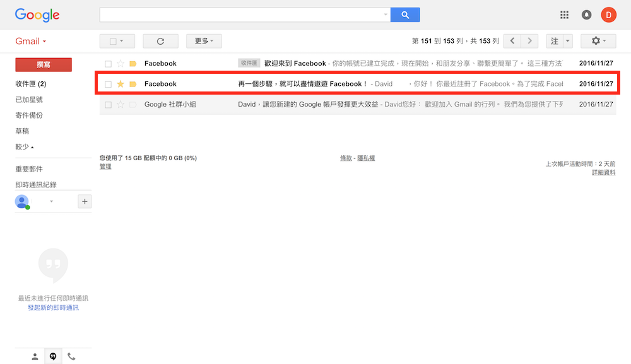Open 即時通訊紀錄 chats folder

[x=36, y=185]
